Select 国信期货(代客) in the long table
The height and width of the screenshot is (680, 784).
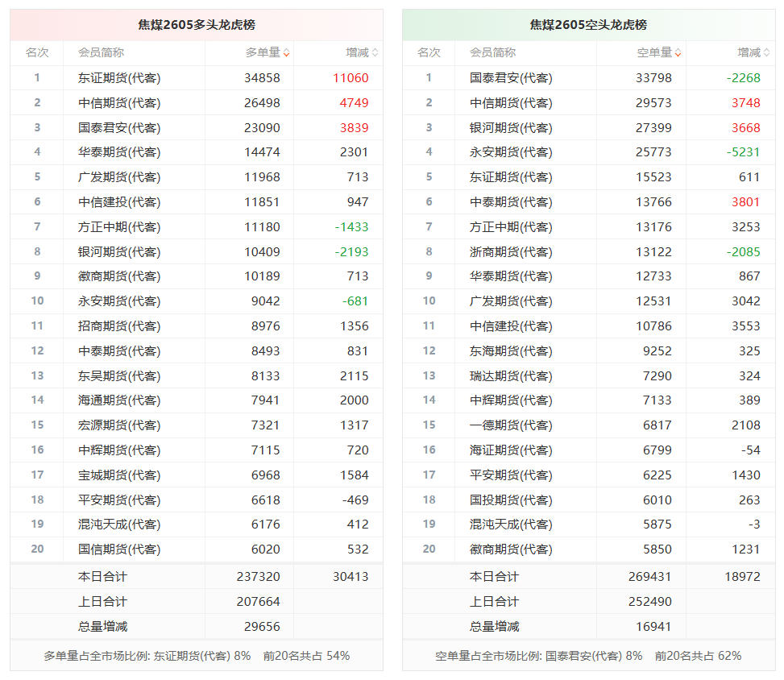pos(119,549)
